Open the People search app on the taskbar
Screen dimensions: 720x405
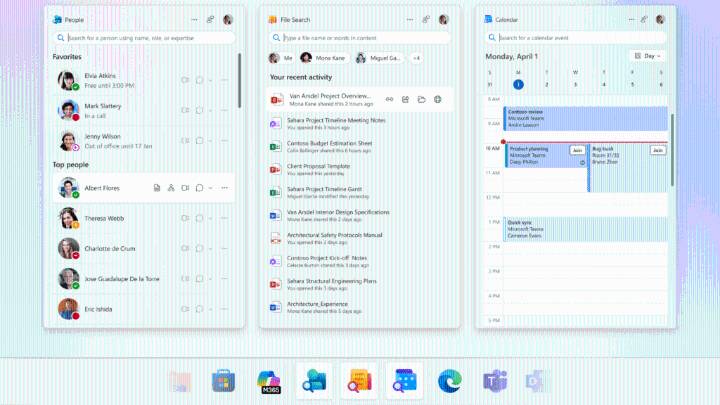pyautogui.click(x=314, y=381)
